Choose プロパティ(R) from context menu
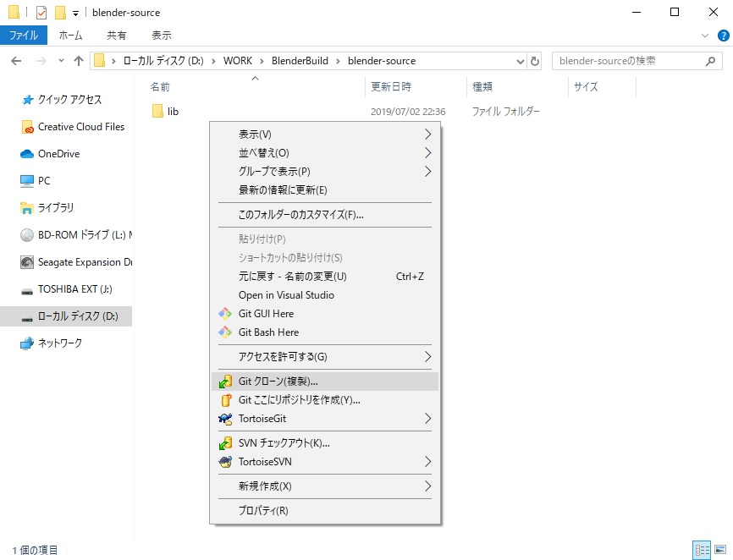 325,510
